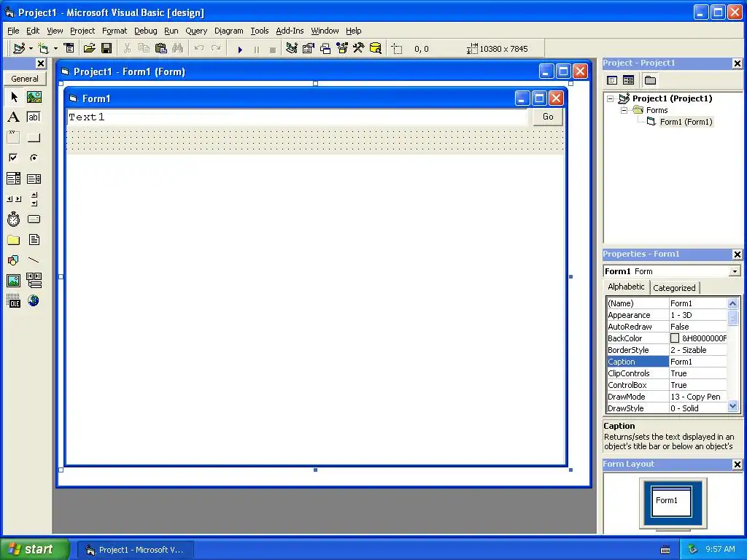Viewport: 747px width, 560px height.
Task: Click View Object in Project panel
Action: pyautogui.click(x=628, y=80)
